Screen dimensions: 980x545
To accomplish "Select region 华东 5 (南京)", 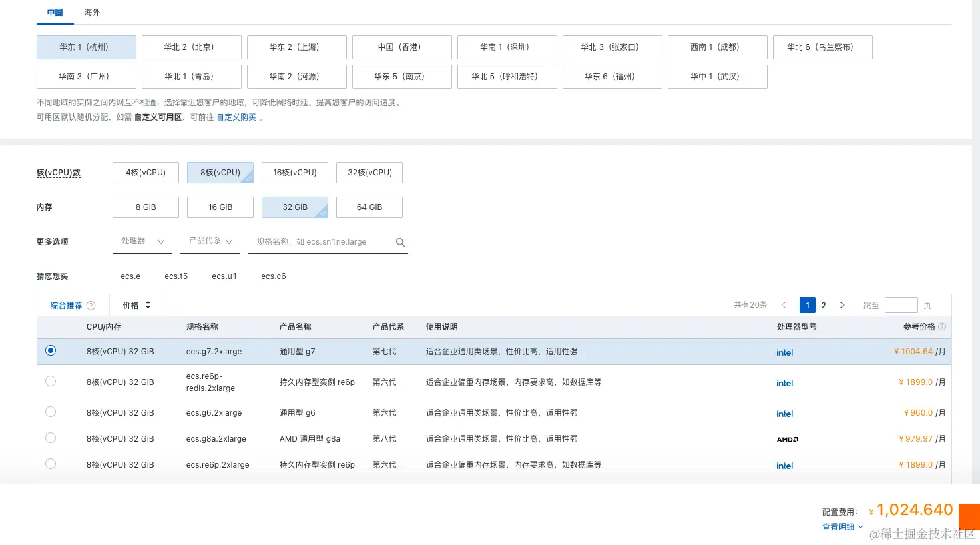I will 402,77.
